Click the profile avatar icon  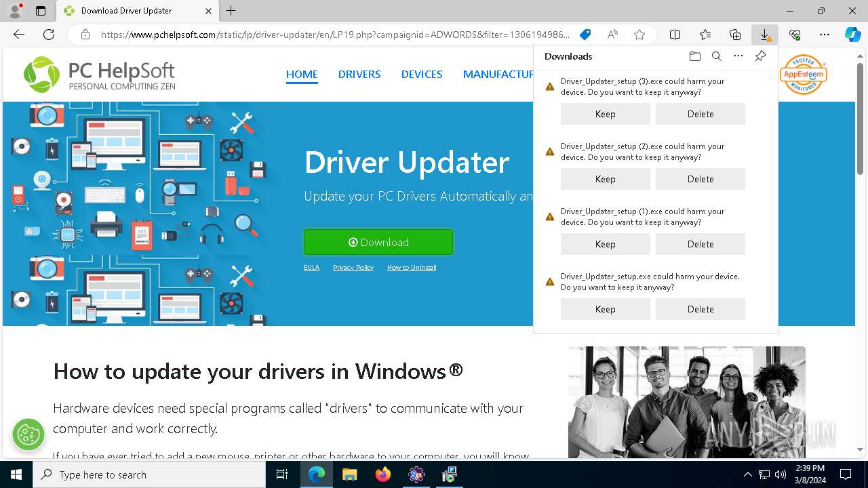click(15, 11)
